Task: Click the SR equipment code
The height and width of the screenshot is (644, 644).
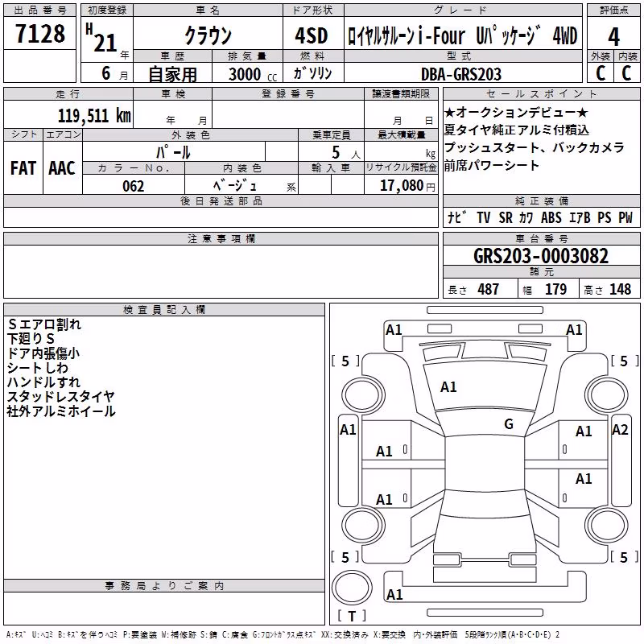Action: (x=506, y=217)
